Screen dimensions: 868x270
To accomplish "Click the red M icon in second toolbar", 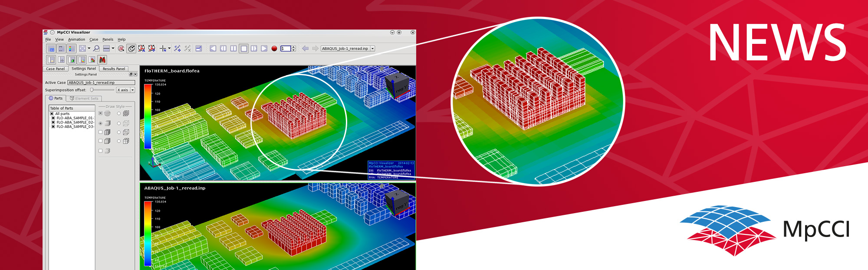I will (102, 60).
